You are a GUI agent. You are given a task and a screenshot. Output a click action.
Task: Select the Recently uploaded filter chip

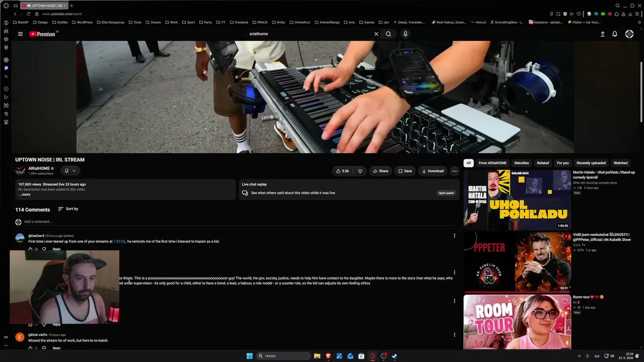[591, 163]
